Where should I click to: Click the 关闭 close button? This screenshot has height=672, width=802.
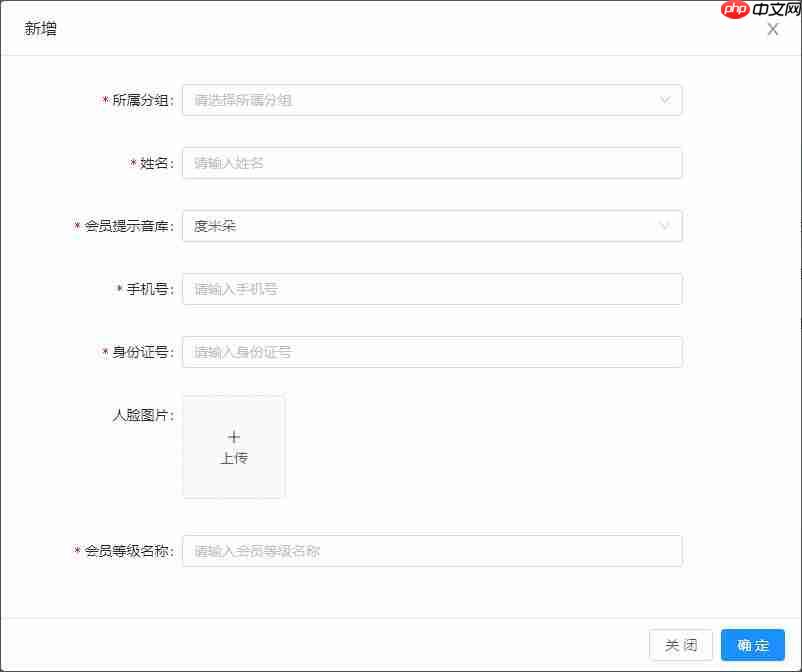(x=681, y=644)
